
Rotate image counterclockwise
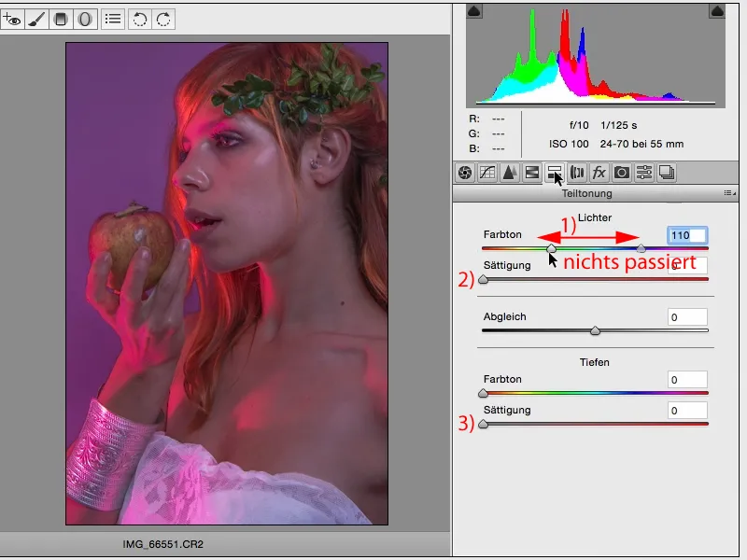139,20
